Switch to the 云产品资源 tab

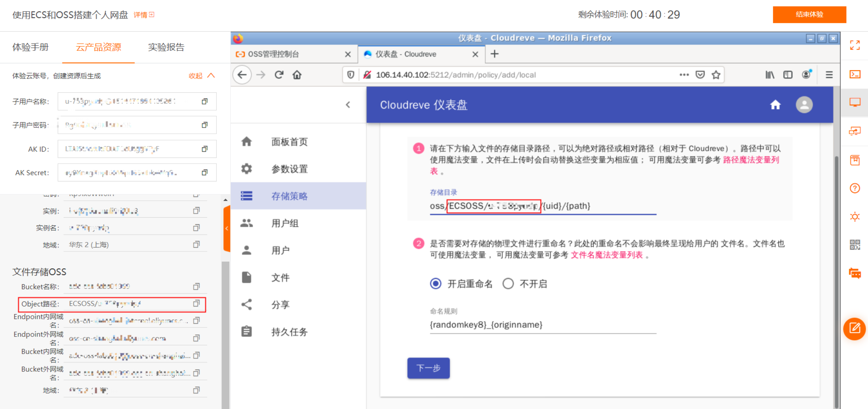pyautogui.click(x=98, y=47)
